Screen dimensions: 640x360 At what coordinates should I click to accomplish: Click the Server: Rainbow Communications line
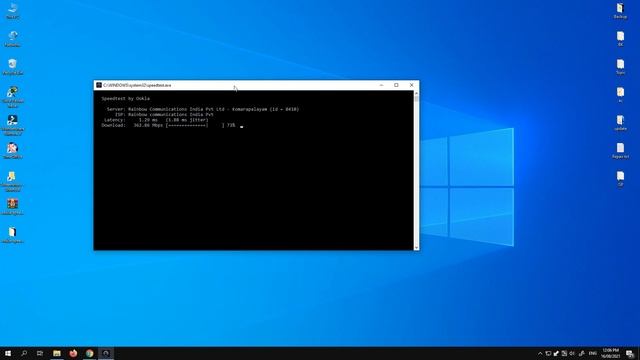pyautogui.click(x=203, y=109)
